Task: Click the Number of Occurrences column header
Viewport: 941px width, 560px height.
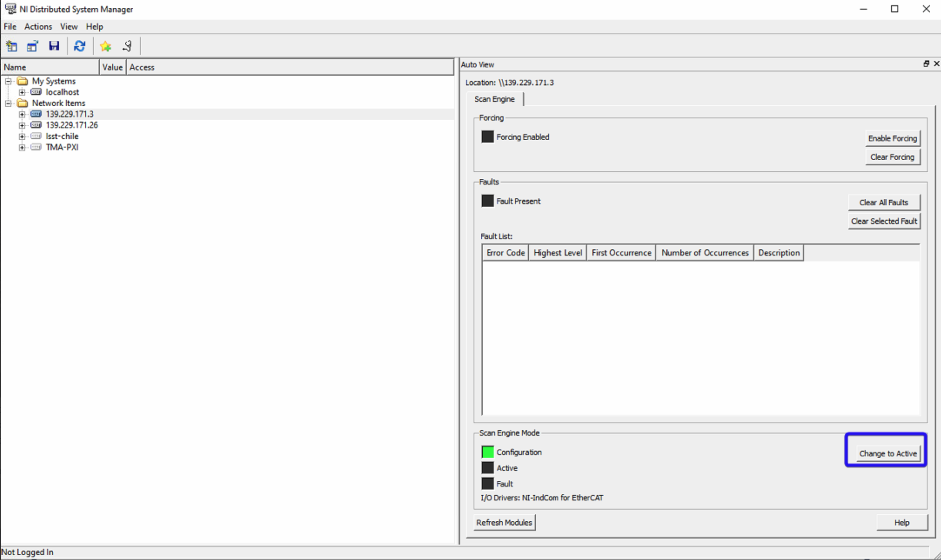Action: pyautogui.click(x=705, y=253)
